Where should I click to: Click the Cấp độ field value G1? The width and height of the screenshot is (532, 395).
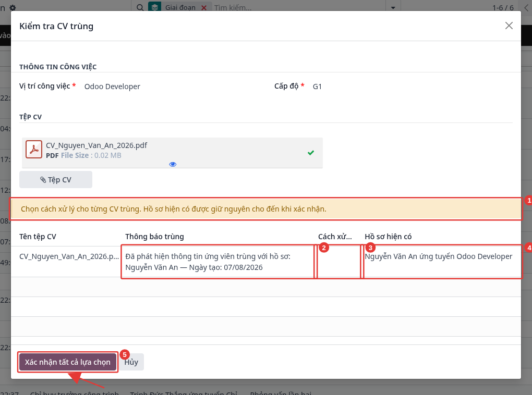[x=317, y=87]
